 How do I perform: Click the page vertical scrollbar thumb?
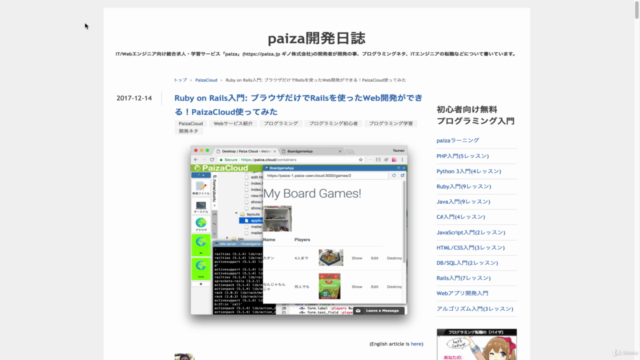coord(637,9)
